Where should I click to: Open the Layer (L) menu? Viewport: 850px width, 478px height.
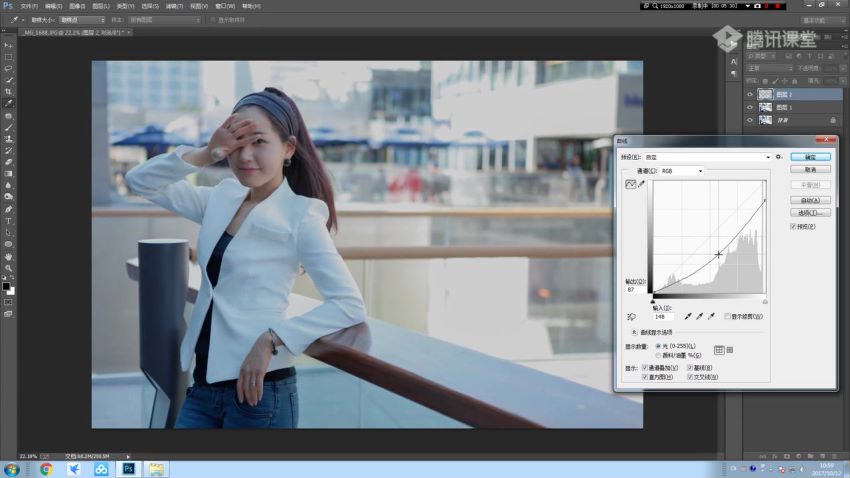101,6
